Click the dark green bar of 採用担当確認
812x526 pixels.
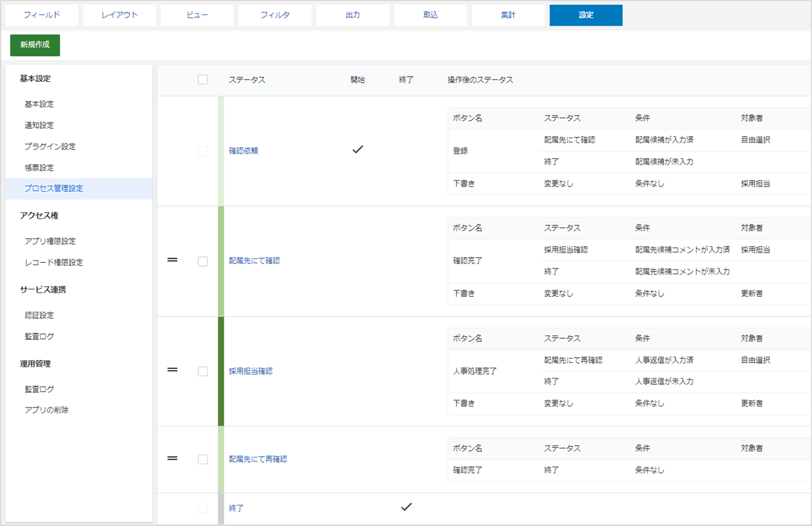coord(221,372)
